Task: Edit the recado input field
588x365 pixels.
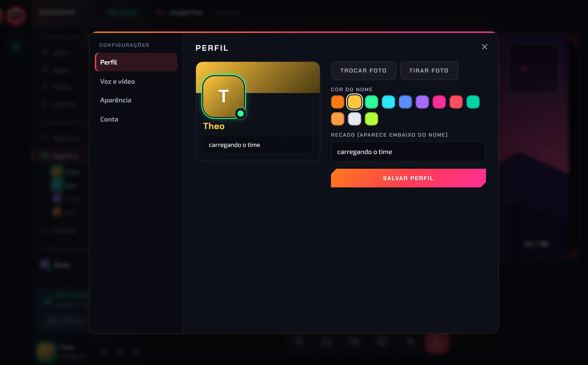Action: 408,152
